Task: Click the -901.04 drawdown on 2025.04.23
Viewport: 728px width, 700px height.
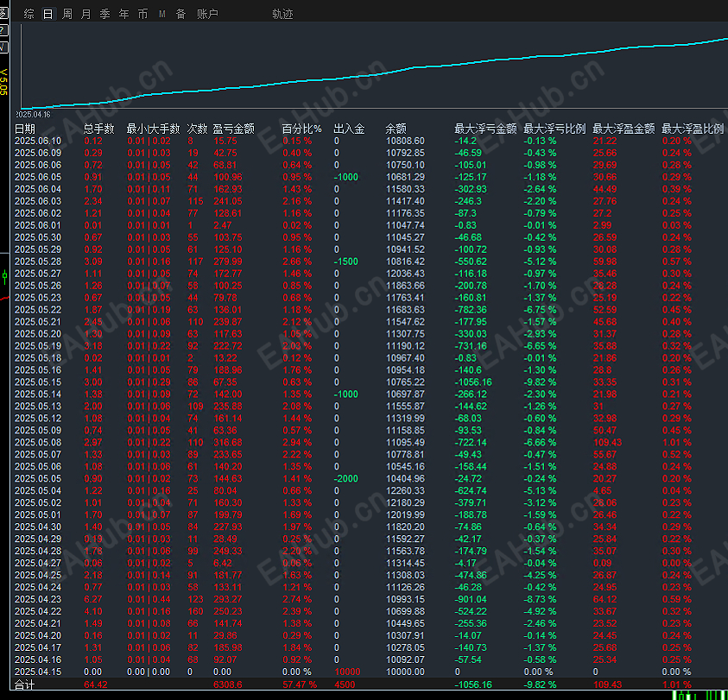Action: (471, 599)
